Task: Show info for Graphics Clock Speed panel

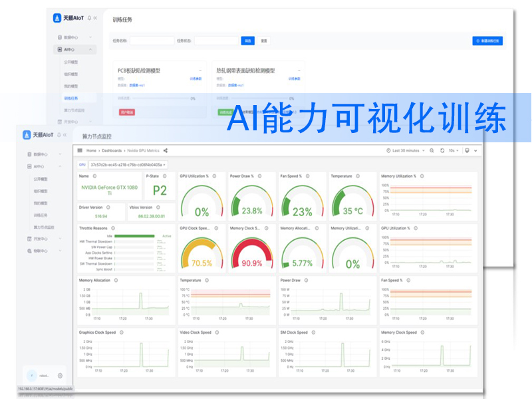Action: point(122,332)
